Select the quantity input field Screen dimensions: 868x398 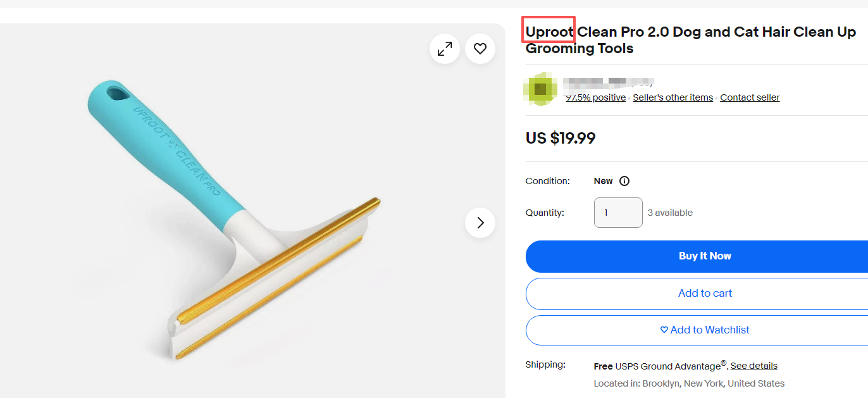[x=617, y=212]
